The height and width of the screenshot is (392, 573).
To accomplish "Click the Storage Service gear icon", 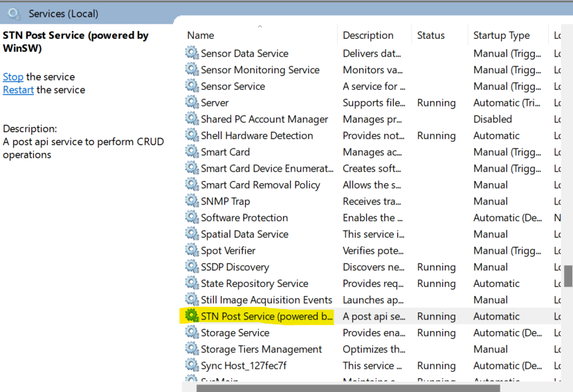I will (x=192, y=332).
